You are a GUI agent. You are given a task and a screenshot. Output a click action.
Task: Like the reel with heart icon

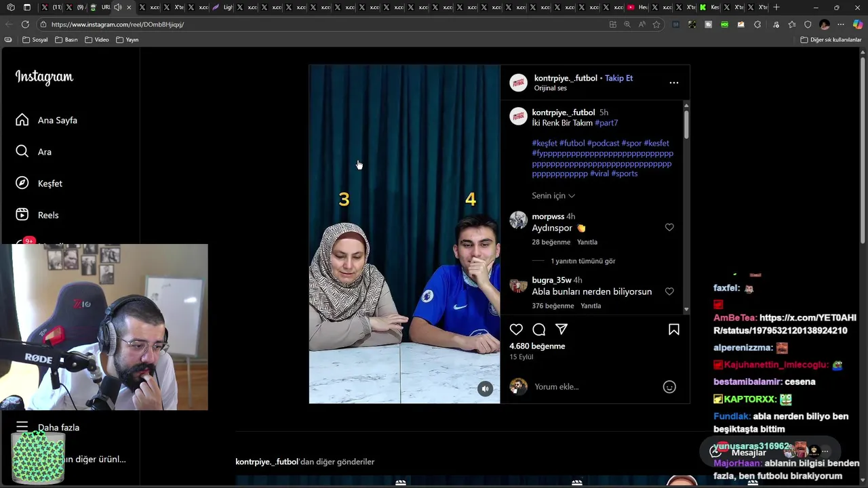tap(516, 329)
